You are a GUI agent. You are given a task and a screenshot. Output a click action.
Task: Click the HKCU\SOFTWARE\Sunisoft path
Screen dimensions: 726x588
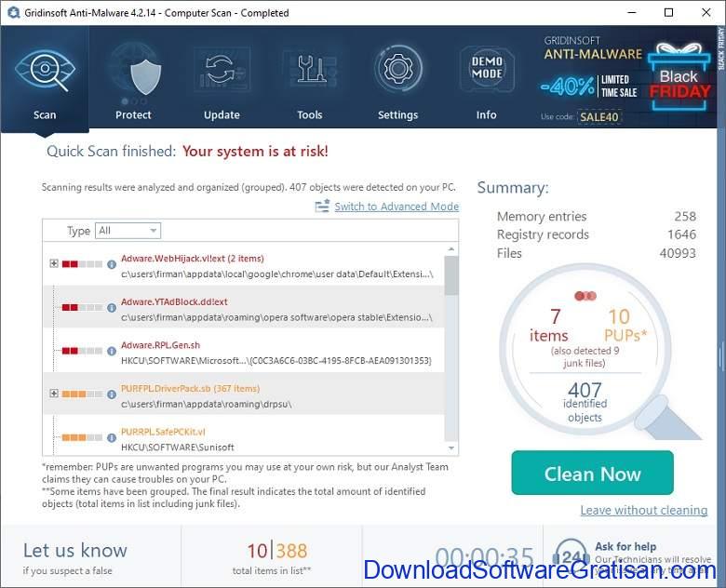[178, 448]
